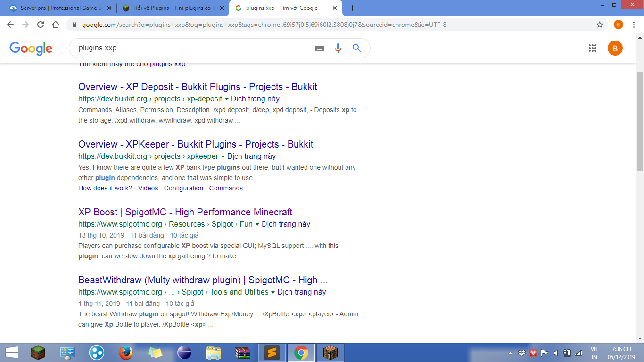Image resolution: width=644 pixels, height=362 pixels.
Task: Switch to the crafting table app in taskbar
Action: click(x=330, y=353)
